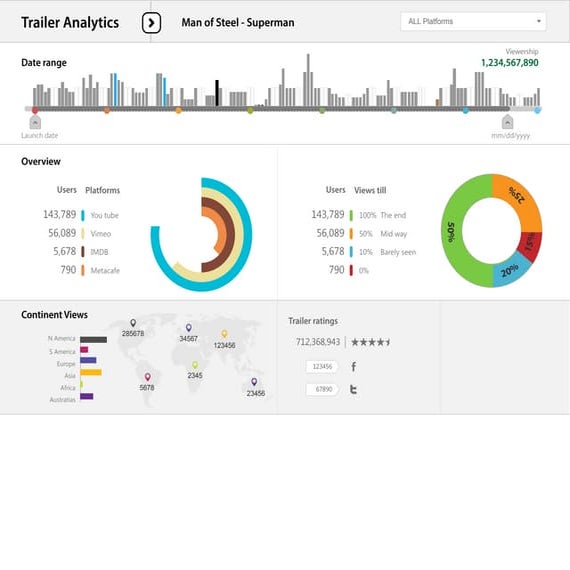Click the Europe blue bar
This screenshot has height=570, width=570.
click(x=88, y=360)
